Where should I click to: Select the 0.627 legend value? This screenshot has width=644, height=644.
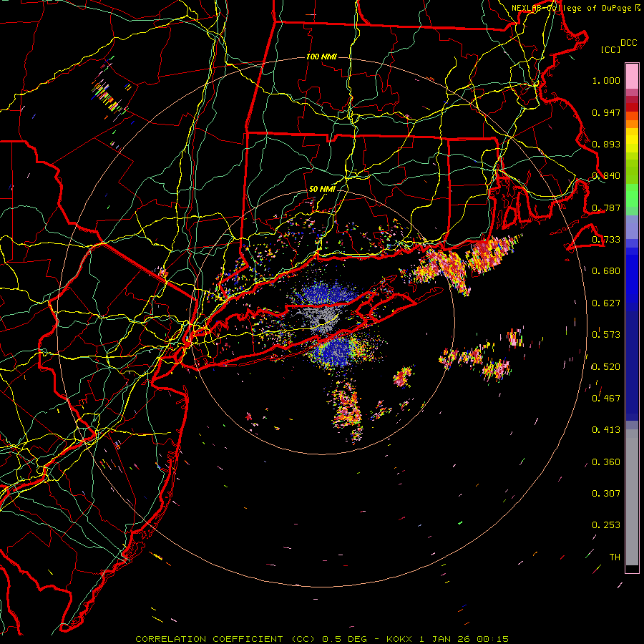(606, 303)
